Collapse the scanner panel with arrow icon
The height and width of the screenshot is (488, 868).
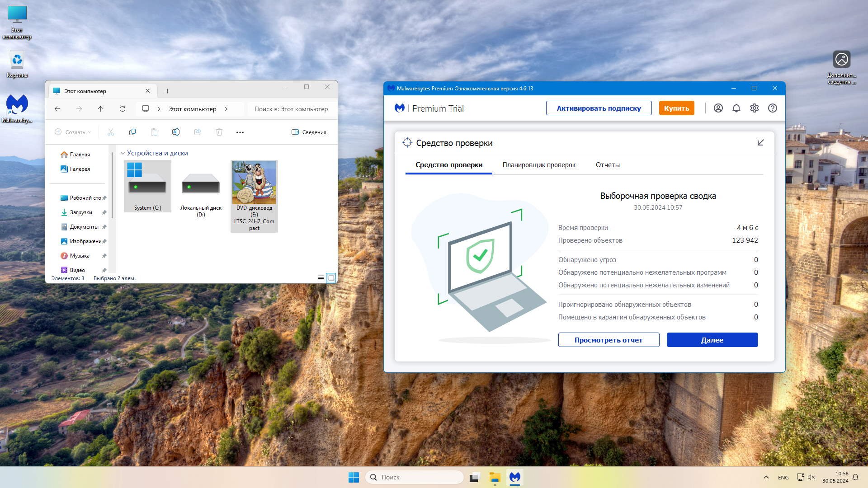[760, 143]
